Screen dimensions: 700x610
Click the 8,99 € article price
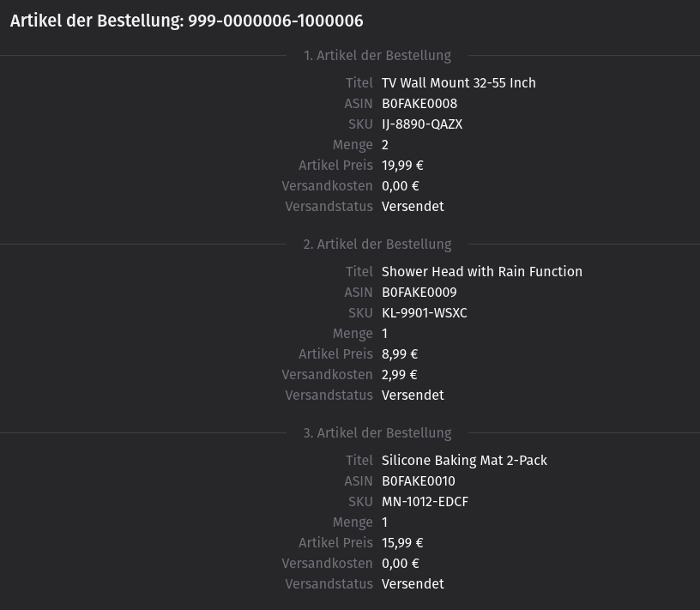[x=400, y=354]
